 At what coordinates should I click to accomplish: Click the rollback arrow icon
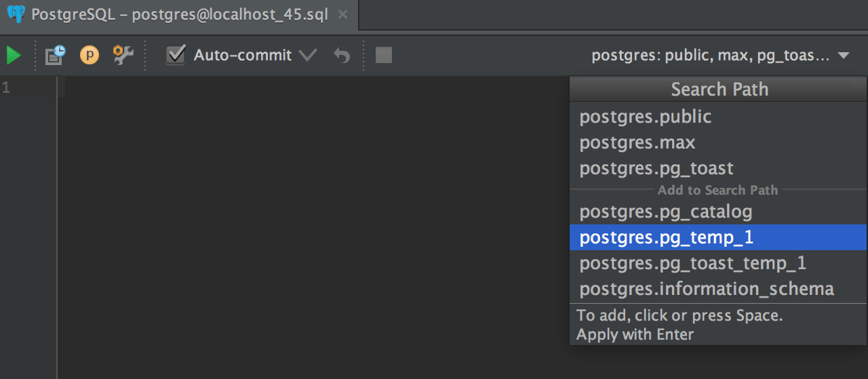click(342, 55)
